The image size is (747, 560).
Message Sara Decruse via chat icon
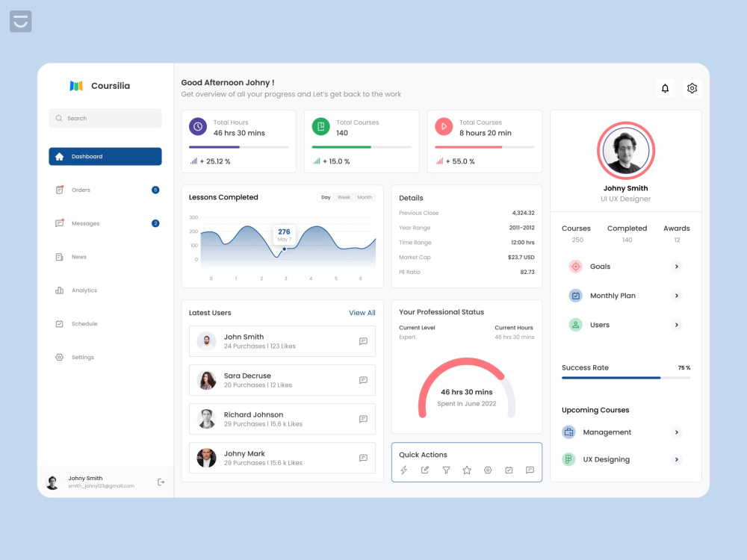363,380
